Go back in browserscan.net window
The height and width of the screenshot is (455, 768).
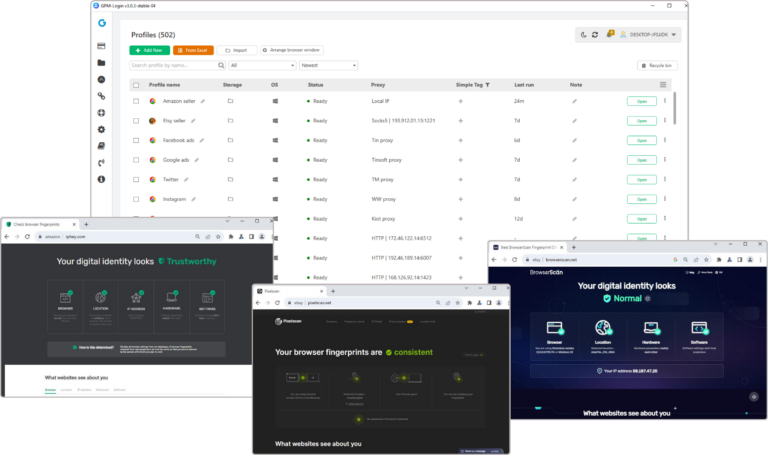coord(494,260)
